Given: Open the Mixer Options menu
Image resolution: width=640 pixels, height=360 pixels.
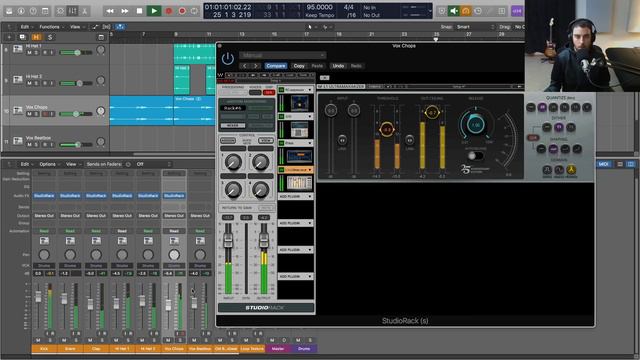Looking at the screenshot, I should [49, 164].
